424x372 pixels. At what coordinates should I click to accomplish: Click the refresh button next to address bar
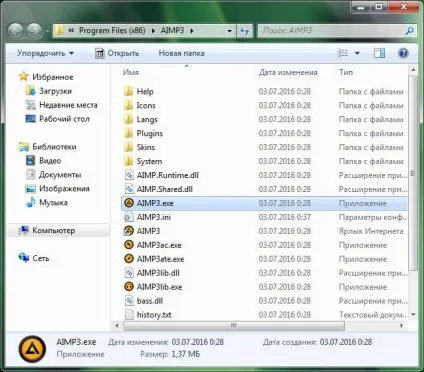(x=244, y=31)
